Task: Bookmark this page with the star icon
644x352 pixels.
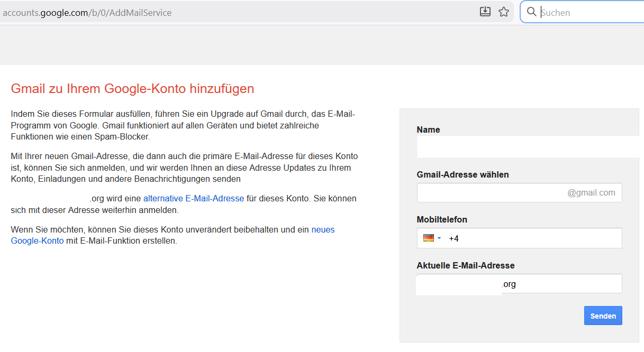Action: click(x=504, y=12)
